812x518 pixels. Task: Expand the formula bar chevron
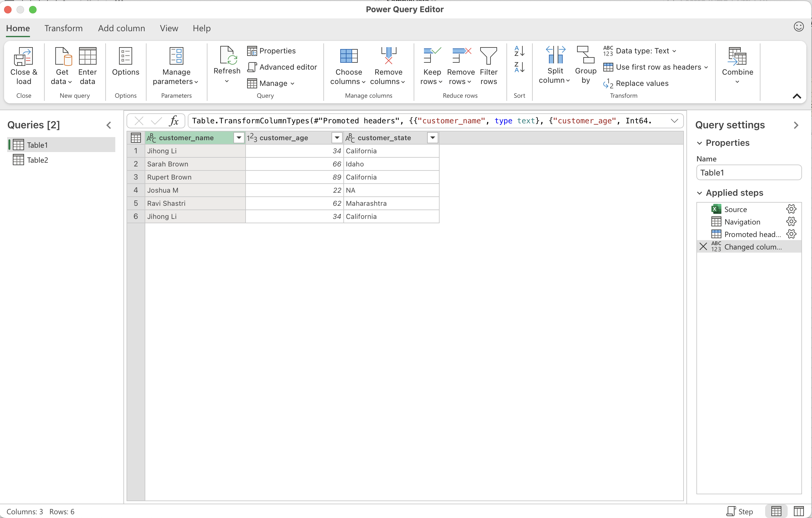point(675,121)
